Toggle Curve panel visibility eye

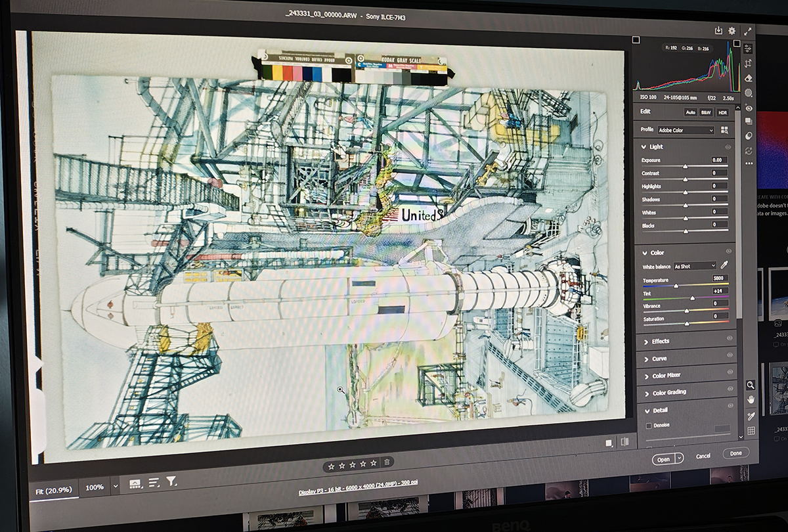tap(730, 355)
